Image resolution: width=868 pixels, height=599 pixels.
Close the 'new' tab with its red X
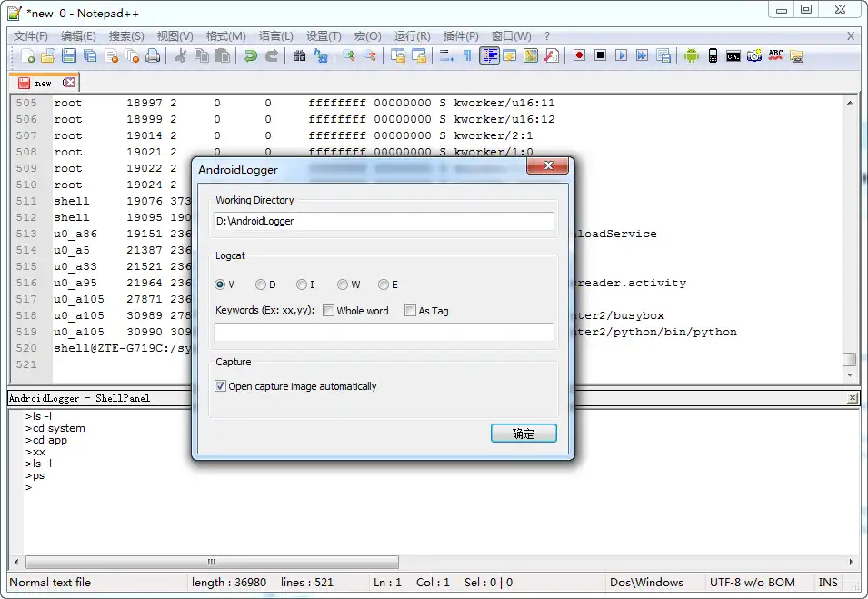69,83
